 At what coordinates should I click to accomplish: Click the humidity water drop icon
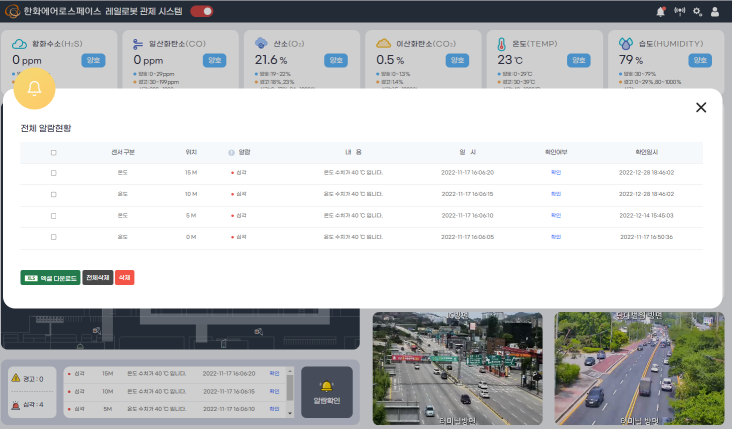click(x=625, y=44)
